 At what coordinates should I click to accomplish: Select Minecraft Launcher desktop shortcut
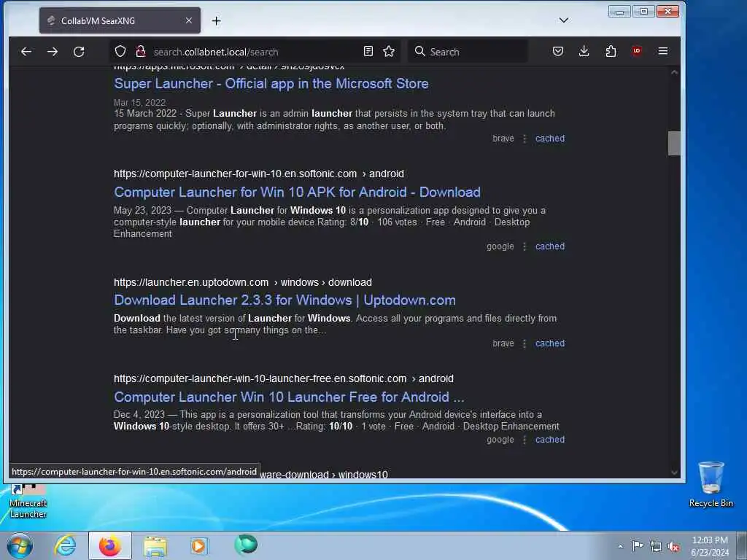coord(28,502)
